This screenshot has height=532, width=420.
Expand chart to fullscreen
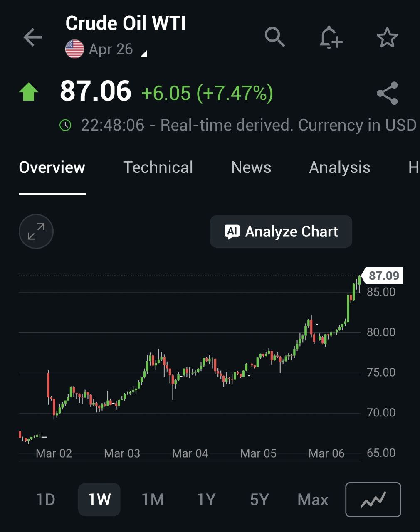[36, 232]
